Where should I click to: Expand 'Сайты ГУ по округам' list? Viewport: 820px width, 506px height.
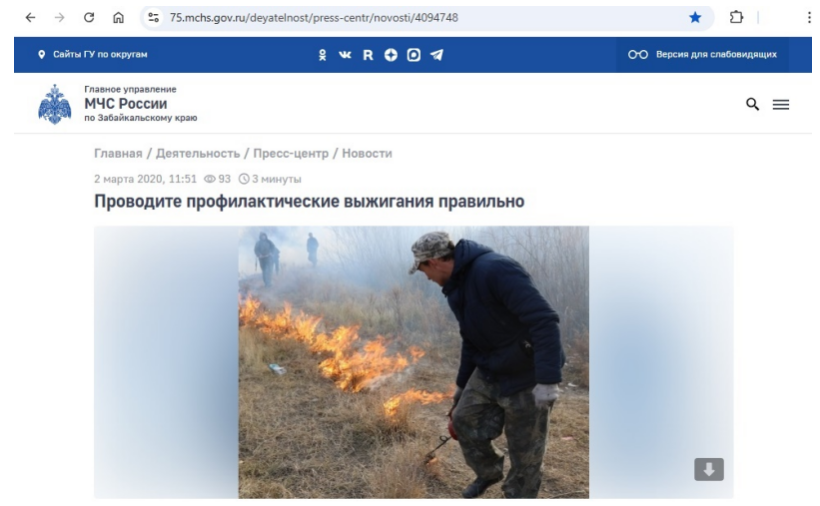coord(93,54)
